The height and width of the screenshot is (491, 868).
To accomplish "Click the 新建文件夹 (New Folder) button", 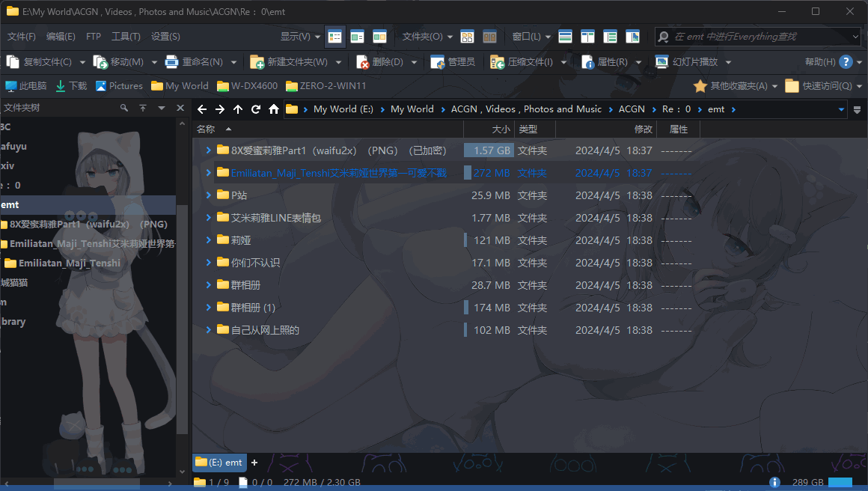I will click(290, 62).
